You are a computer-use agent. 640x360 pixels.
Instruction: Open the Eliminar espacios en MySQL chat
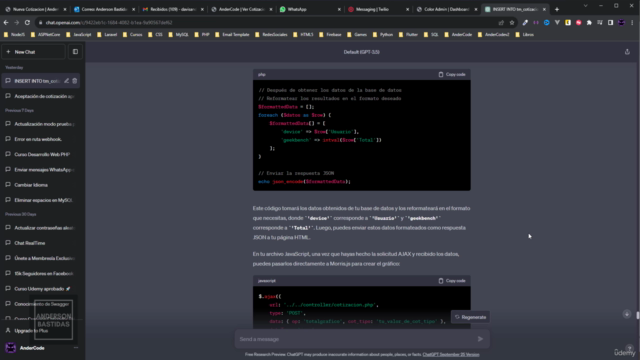coord(40,200)
